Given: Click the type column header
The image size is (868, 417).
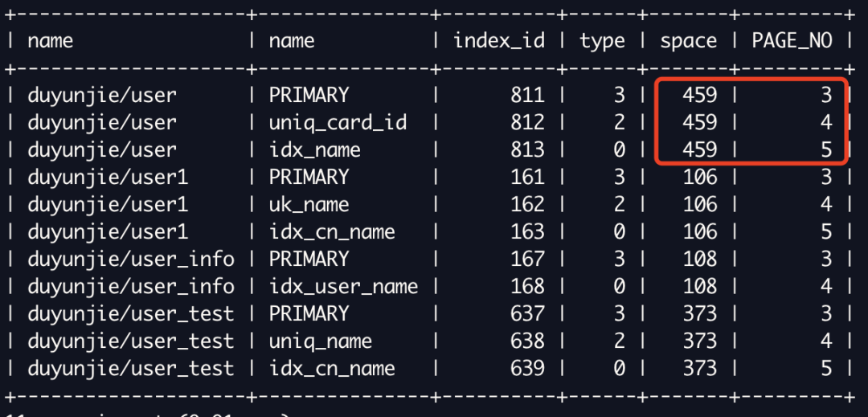Looking at the screenshot, I should click(602, 41).
